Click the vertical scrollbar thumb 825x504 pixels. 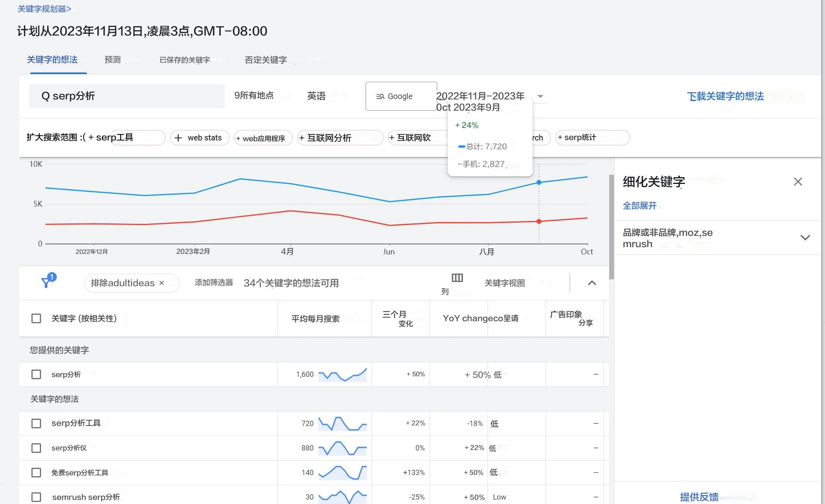pyautogui.click(x=611, y=227)
